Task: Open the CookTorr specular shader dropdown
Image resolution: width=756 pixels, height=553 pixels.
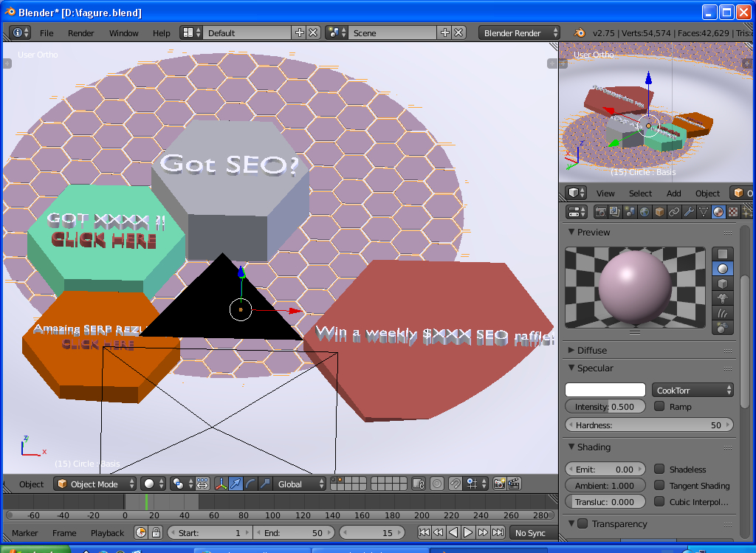Action: [693, 390]
